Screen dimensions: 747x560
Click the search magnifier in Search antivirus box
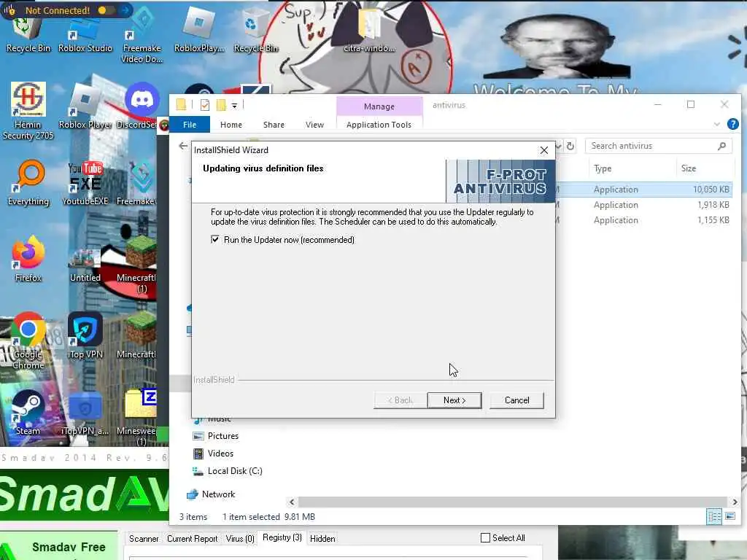pos(721,146)
